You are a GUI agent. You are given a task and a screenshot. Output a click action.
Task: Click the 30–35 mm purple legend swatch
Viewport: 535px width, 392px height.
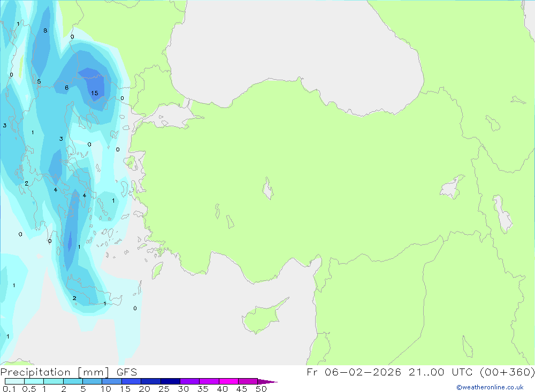coord(190,381)
